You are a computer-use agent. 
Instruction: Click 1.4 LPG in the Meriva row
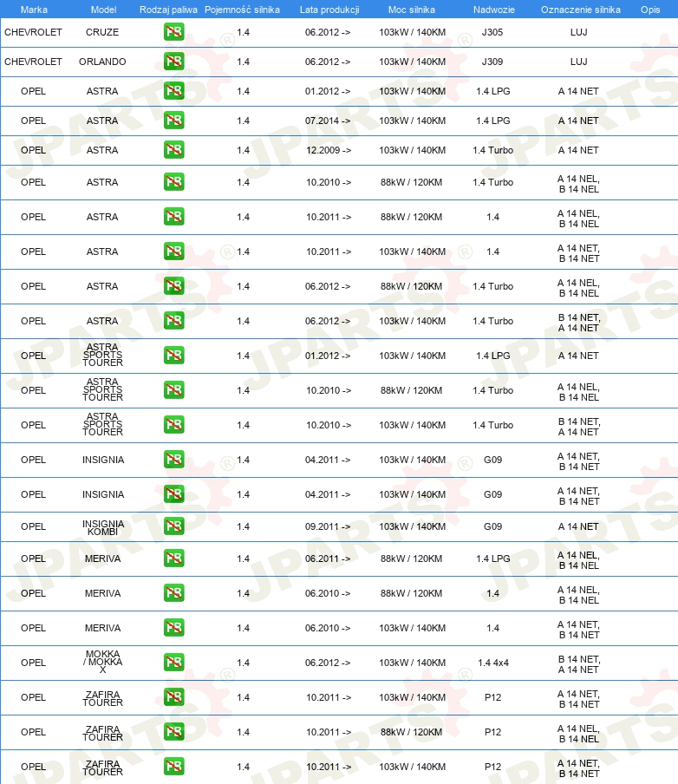point(493,559)
